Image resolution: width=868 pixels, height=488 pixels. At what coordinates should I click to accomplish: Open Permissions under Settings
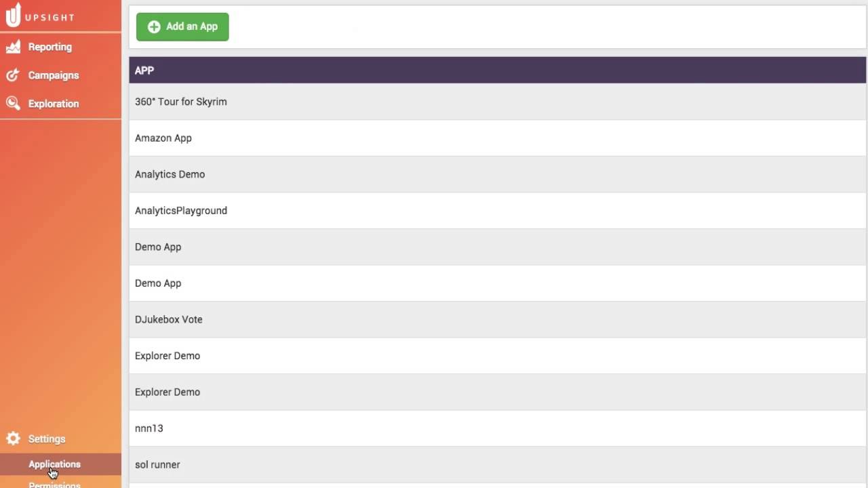[54, 485]
